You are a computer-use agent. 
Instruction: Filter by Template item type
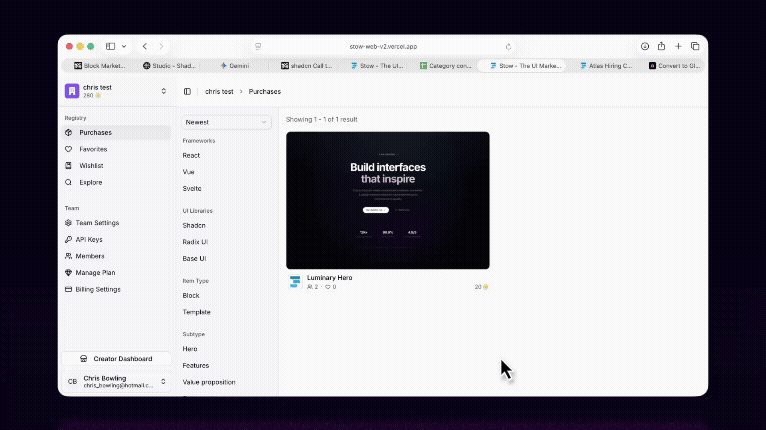click(x=196, y=312)
